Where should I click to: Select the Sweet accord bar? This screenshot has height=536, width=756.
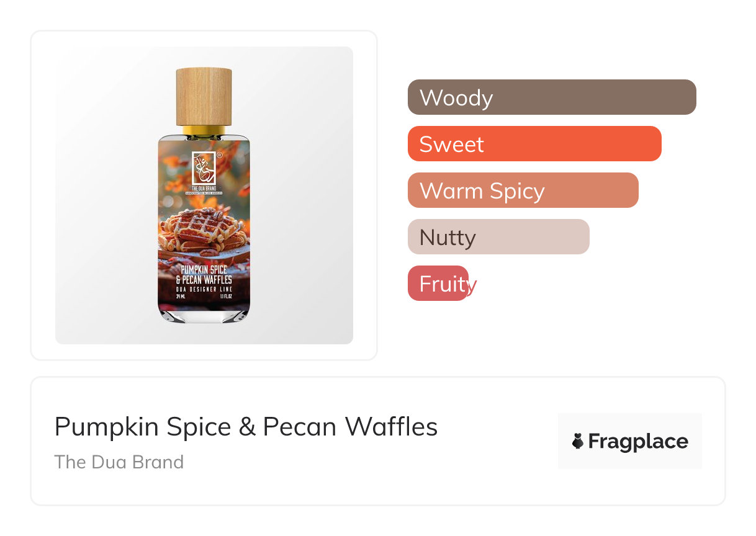tap(534, 144)
